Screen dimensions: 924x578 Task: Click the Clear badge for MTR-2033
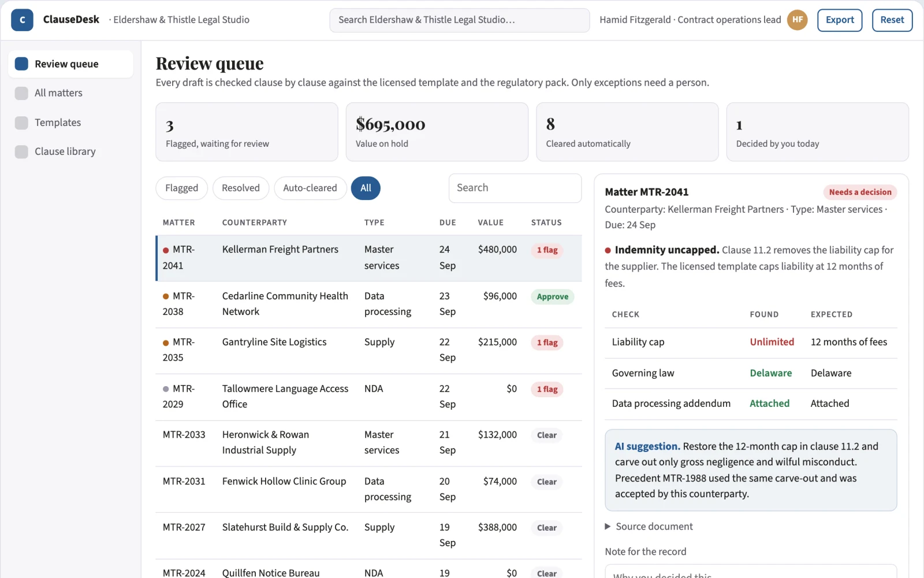pyautogui.click(x=546, y=435)
